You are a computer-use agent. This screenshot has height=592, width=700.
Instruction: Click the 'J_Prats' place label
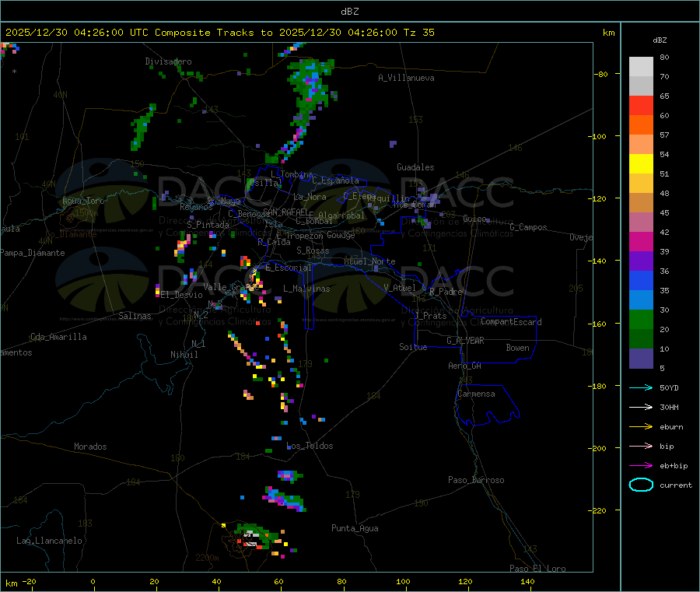430,315
